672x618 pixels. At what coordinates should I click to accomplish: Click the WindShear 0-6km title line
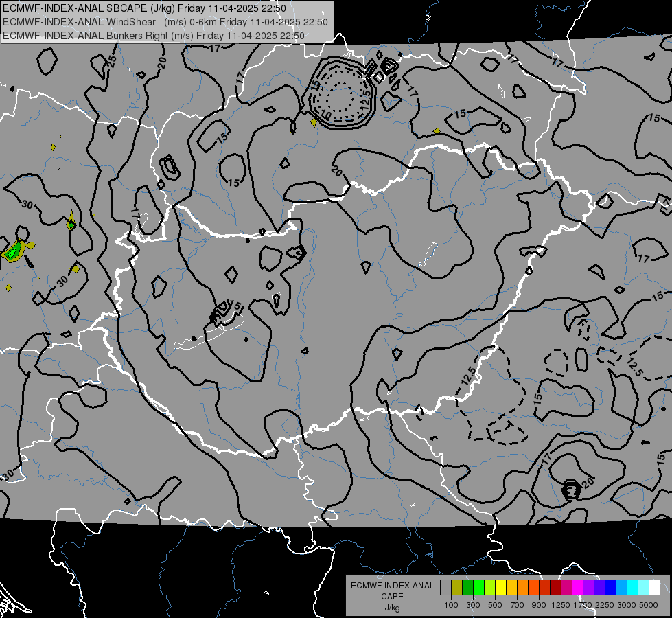pyautogui.click(x=165, y=22)
